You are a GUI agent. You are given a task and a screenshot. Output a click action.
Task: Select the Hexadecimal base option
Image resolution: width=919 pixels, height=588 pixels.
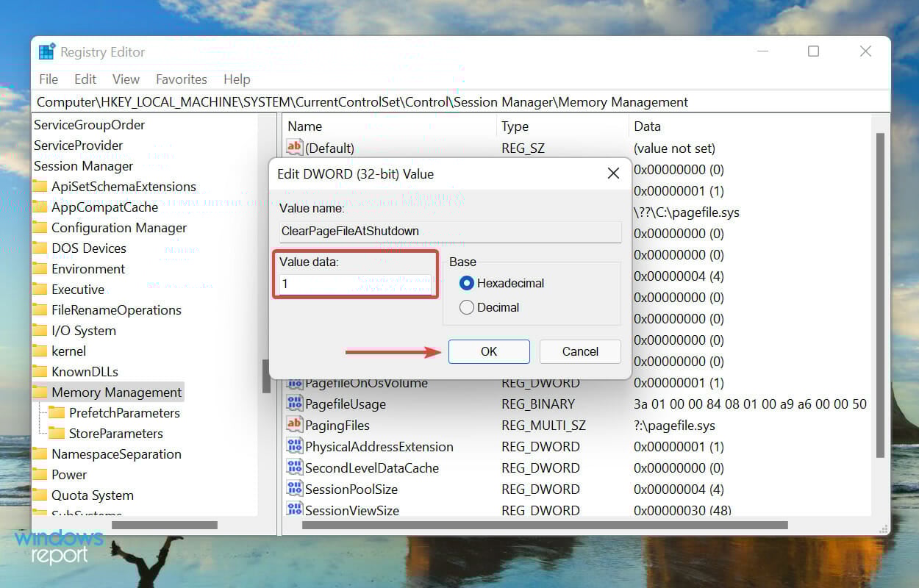(x=466, y=283)
